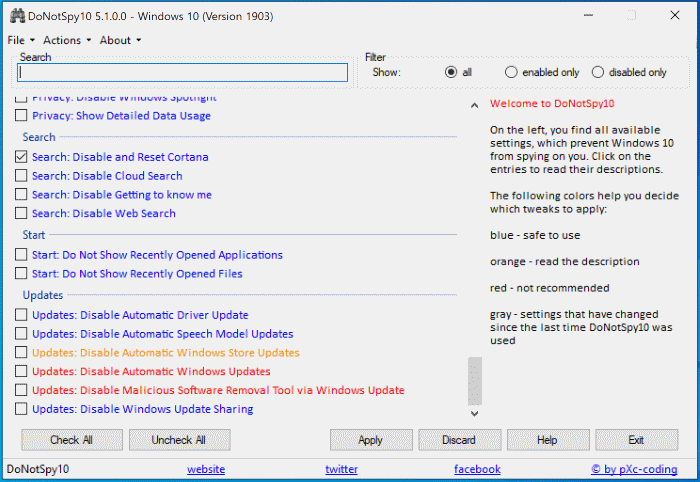700x482 pixels.
Task: Click the settings list scrollbar thumb
Action: tap(475, 381)
